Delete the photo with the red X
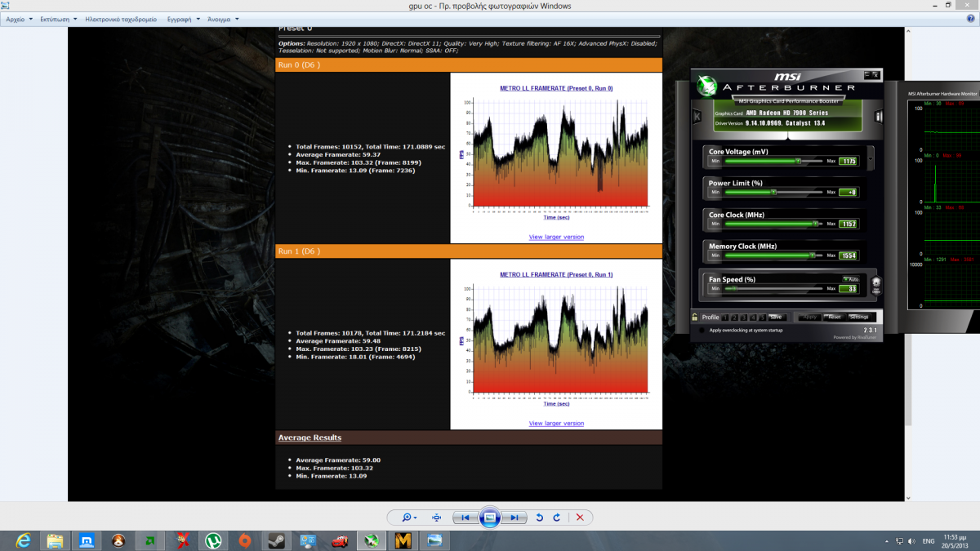 [x=580, y=518]
